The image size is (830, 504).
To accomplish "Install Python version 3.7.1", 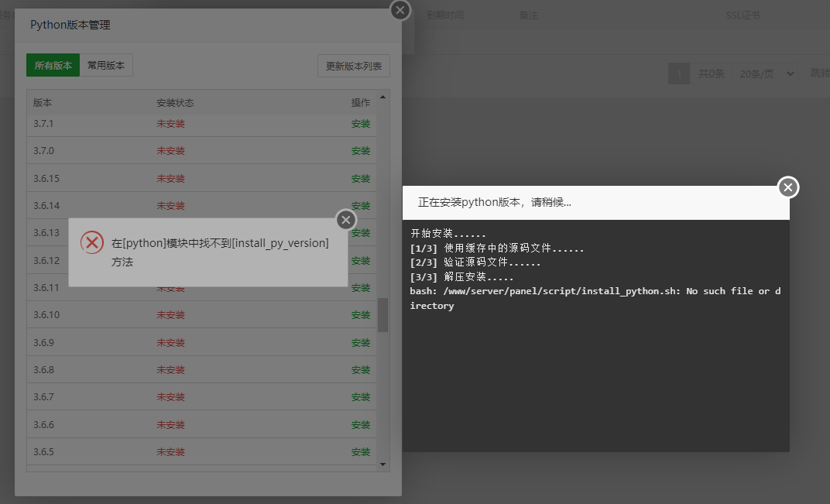I will (361, 123).
